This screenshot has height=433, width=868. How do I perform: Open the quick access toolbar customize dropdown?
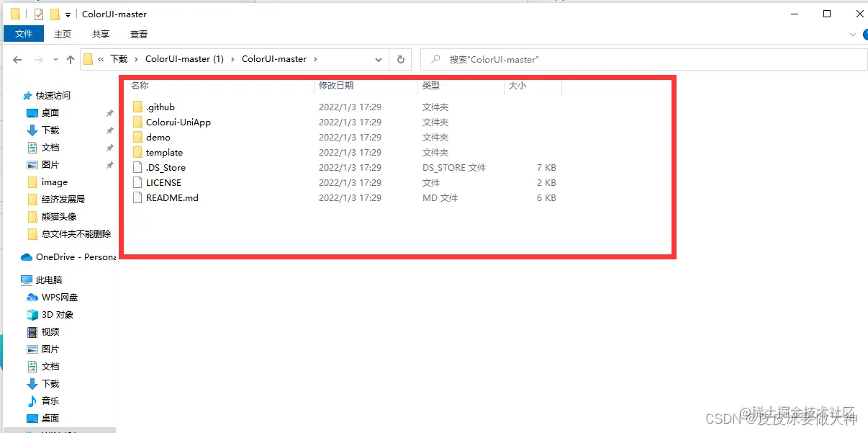[68, 14]
